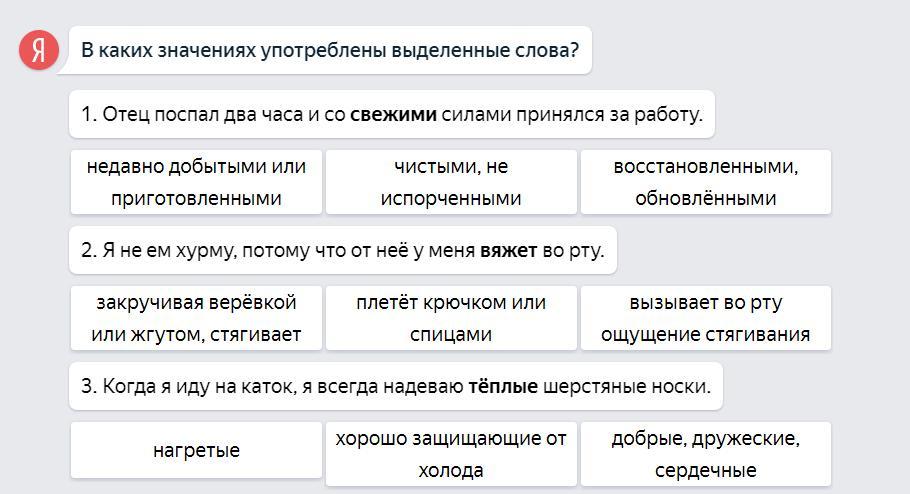Screen dimensions: 910x494
Task: Choose the option "плетёт крючком или спицами"
Action: pyautogui.click(x=451, y=318)
